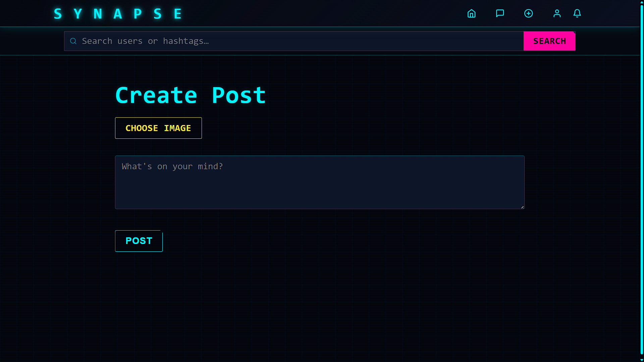Image resolution: width=644 pixels, height=362 pixels.
Task: Click the CHOOSE IMAGE button
Action: [x=158, y=128]
